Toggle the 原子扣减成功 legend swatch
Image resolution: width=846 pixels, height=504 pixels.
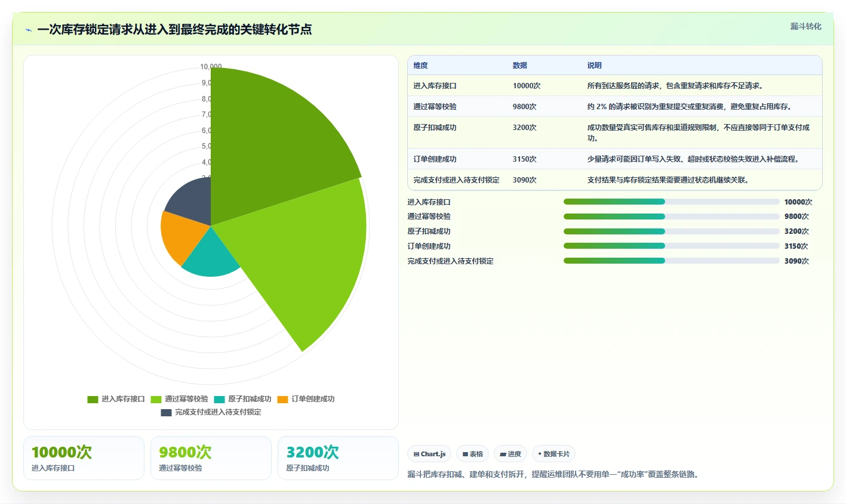219,399
